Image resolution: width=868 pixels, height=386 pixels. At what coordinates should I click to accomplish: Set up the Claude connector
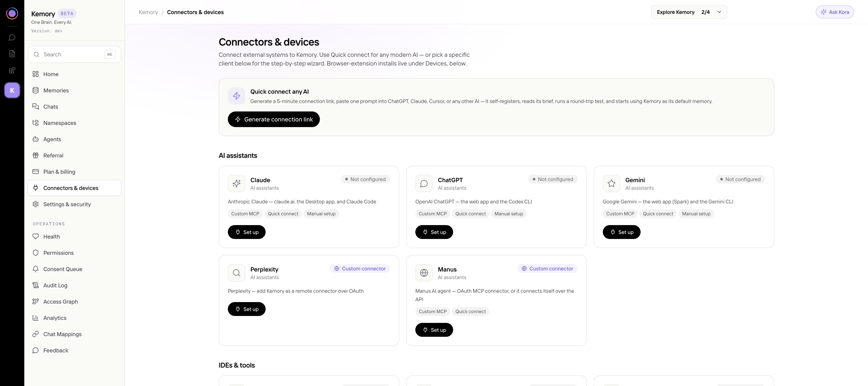(x=247, y=232)
